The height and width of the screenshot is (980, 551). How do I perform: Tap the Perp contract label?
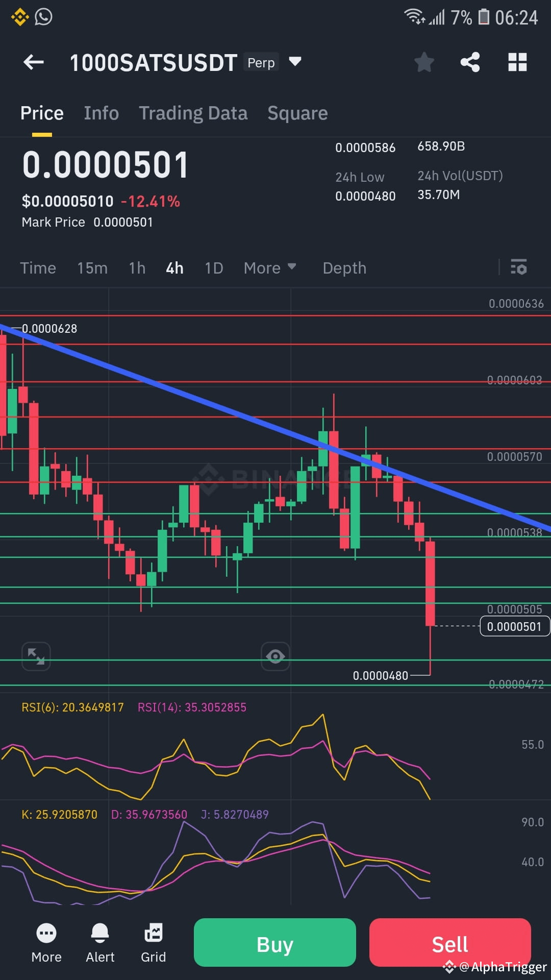click(x=261, y=62)
